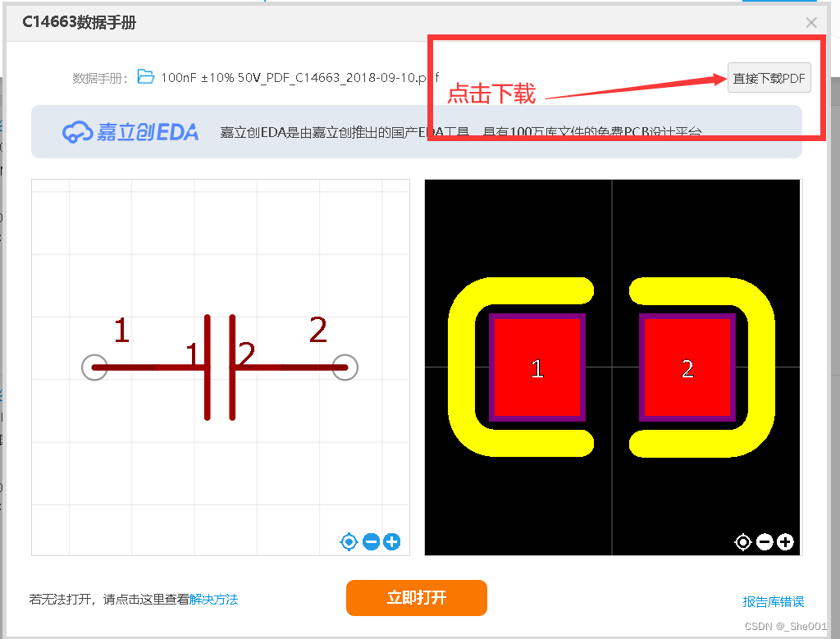
Task: Open the 解决方法 link
Action: 214,600
